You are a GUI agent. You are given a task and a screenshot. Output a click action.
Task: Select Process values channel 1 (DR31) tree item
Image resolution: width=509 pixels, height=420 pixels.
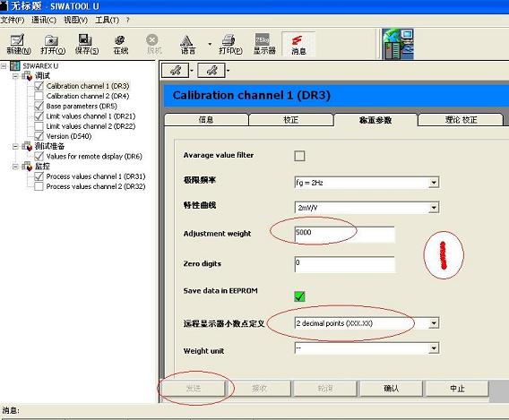pos(96,176)
